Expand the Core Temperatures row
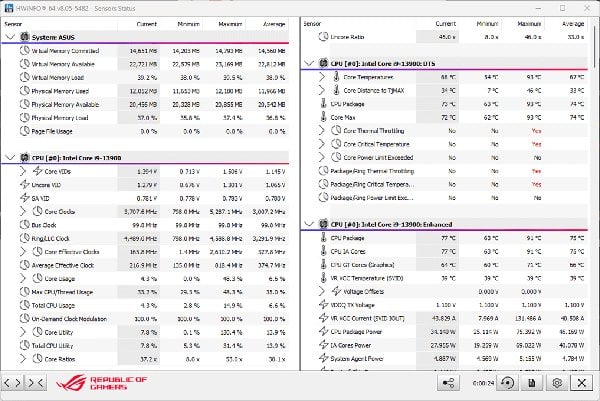The image size is (600, 401). (322, 77)
